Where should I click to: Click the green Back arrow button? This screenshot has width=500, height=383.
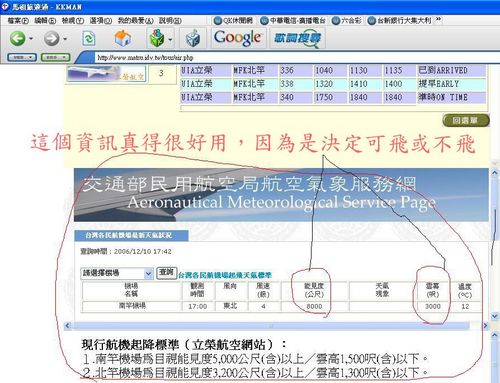[17, 38]
